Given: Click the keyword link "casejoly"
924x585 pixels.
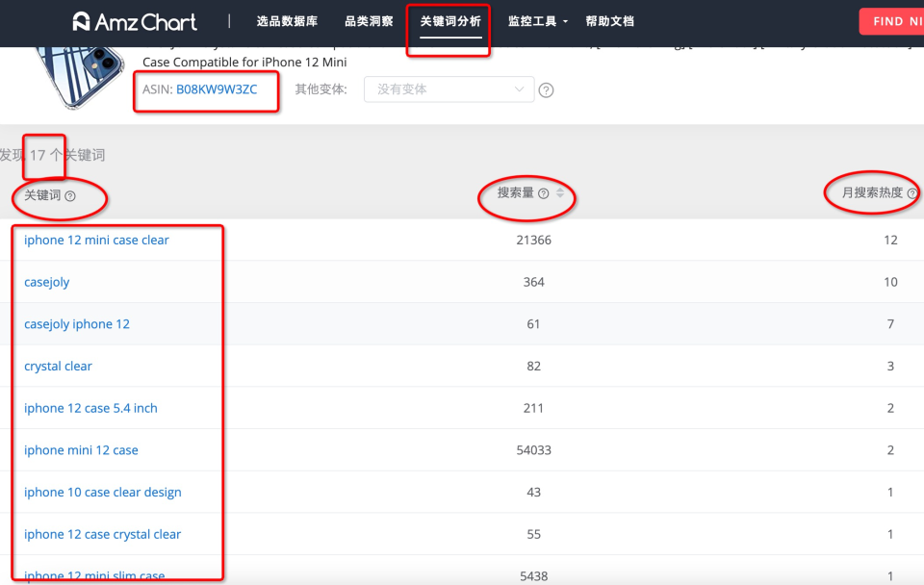Looking at the screenshot, I should pyautogui.click(x=46, y=282).
